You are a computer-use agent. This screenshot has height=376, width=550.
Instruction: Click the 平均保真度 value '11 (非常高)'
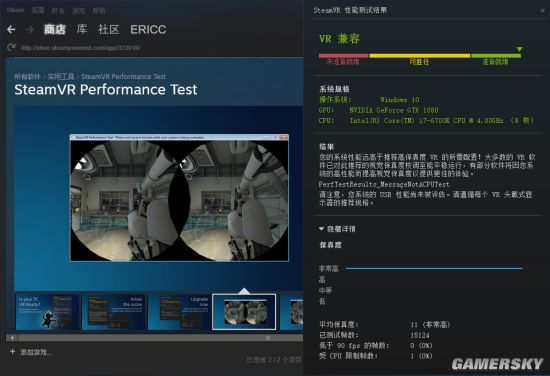click(x=430, y=324)
